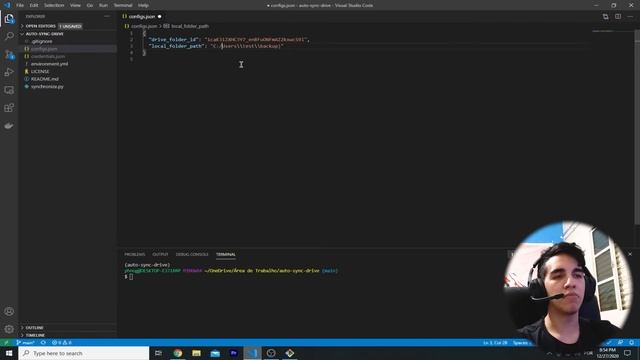Open Task View on the taskbar
Viewport: 640px width, 360px height.
[158, 353]
